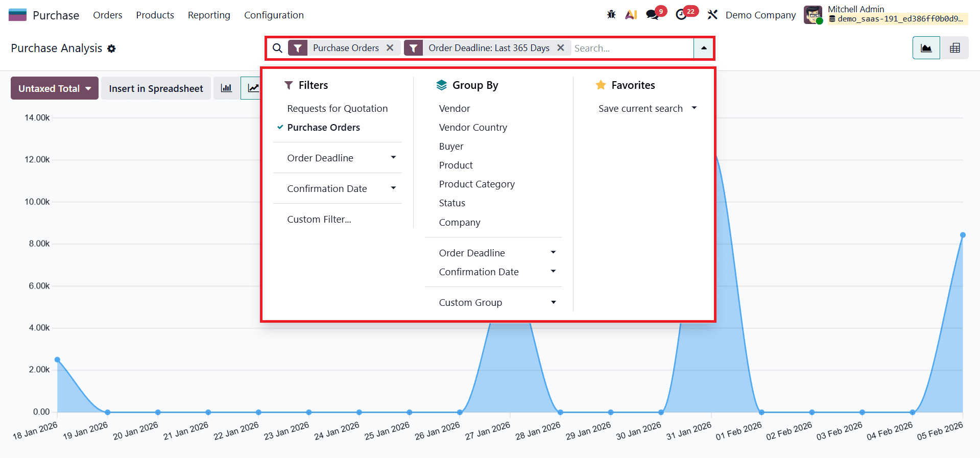Viewport: 980px width, 458px height.
Task: Open the Mitchell Admin user avatar menu
Action: (x=813, y=15)
